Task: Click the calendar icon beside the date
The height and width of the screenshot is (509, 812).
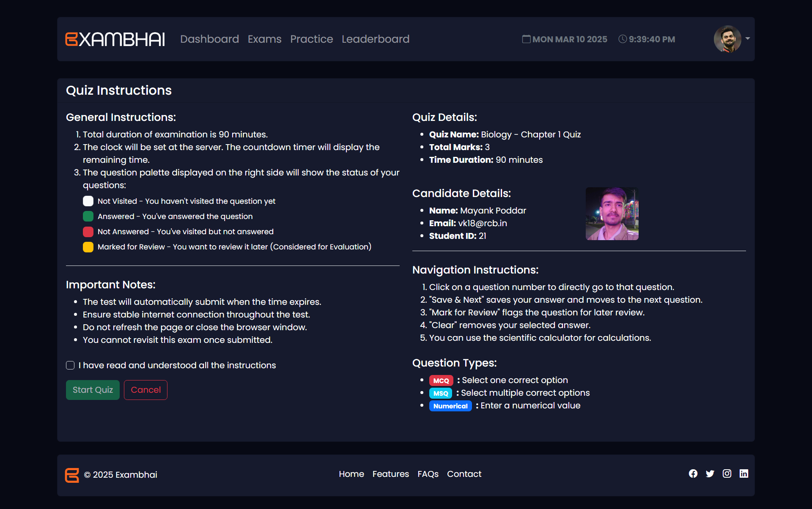Action: point(526,39)
